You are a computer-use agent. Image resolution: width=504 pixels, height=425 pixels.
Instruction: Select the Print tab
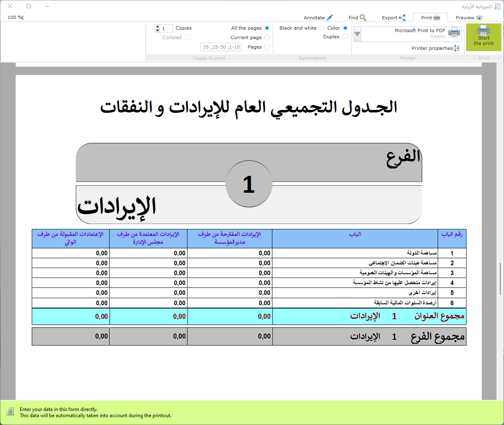coord(430,18)
